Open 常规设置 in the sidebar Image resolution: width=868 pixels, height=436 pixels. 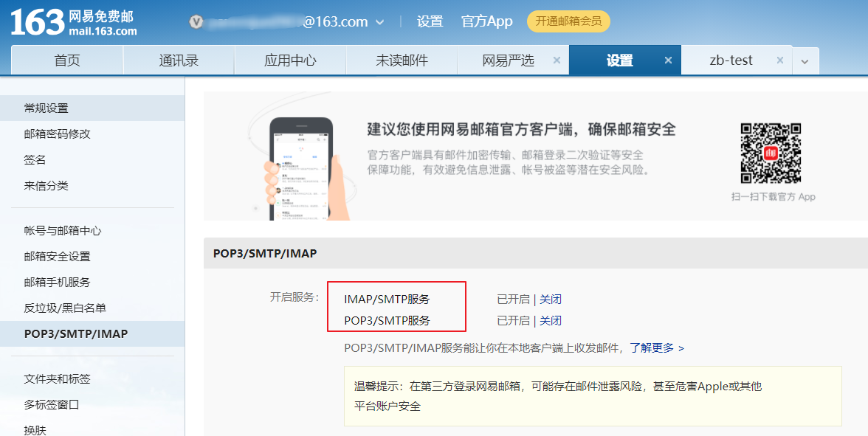pyautogui.click(x=92, y=108)
